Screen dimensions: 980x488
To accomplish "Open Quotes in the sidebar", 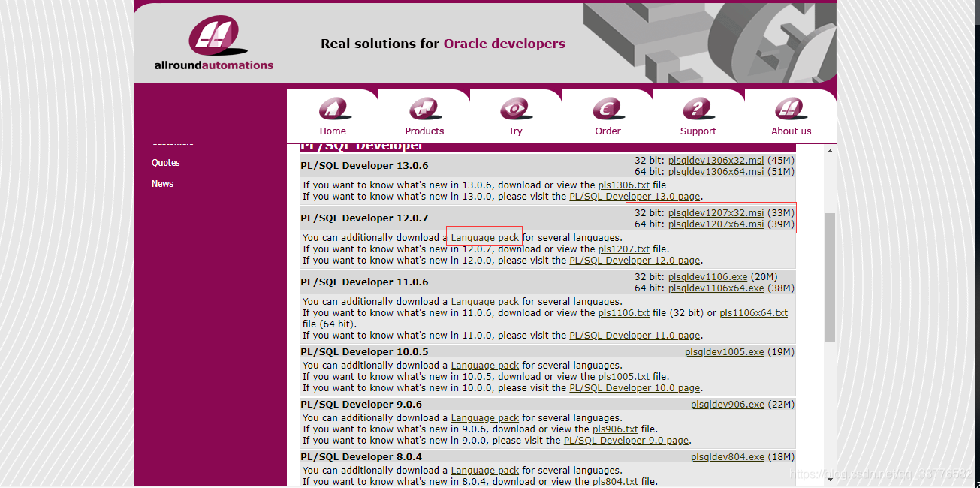I will pyautogui.click(x=166, y=162).
